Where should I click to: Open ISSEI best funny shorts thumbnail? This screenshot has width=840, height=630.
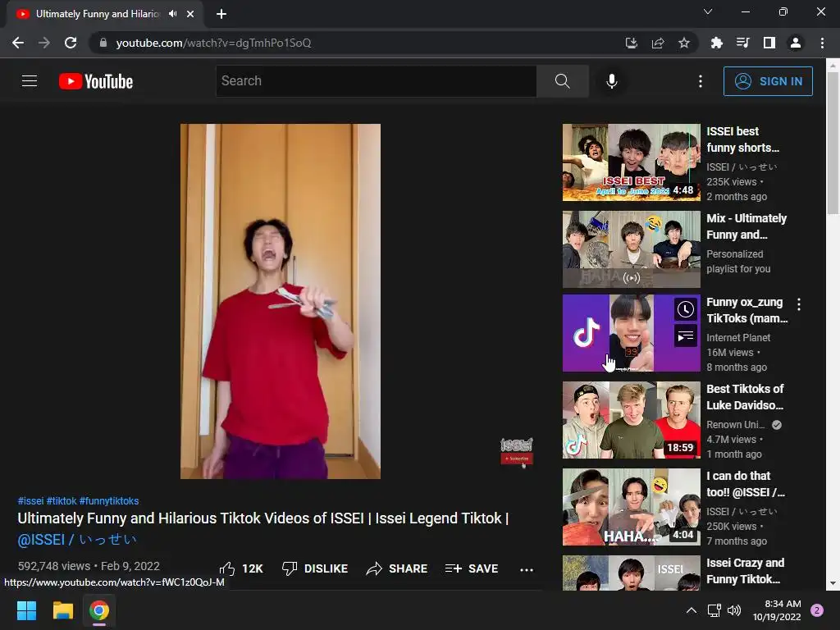point(631,162)
